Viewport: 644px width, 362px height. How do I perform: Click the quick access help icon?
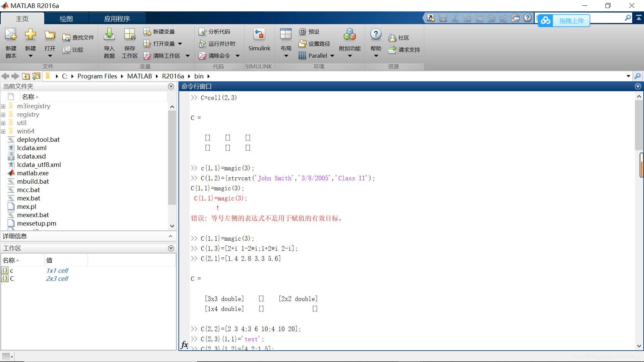tap(528, 18)
